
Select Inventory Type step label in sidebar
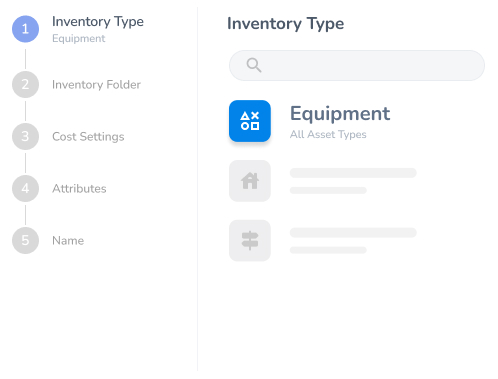[98, 22]
